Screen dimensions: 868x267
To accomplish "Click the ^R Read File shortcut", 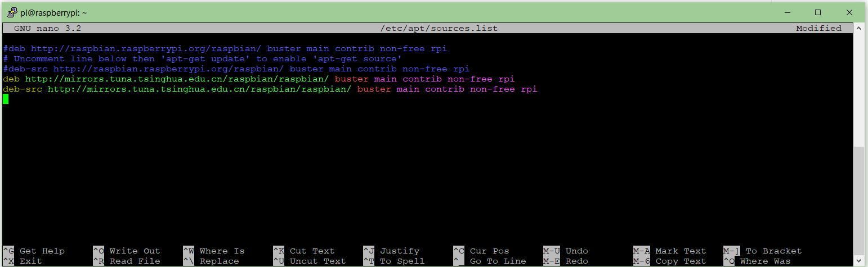I will tap(127, 261).
